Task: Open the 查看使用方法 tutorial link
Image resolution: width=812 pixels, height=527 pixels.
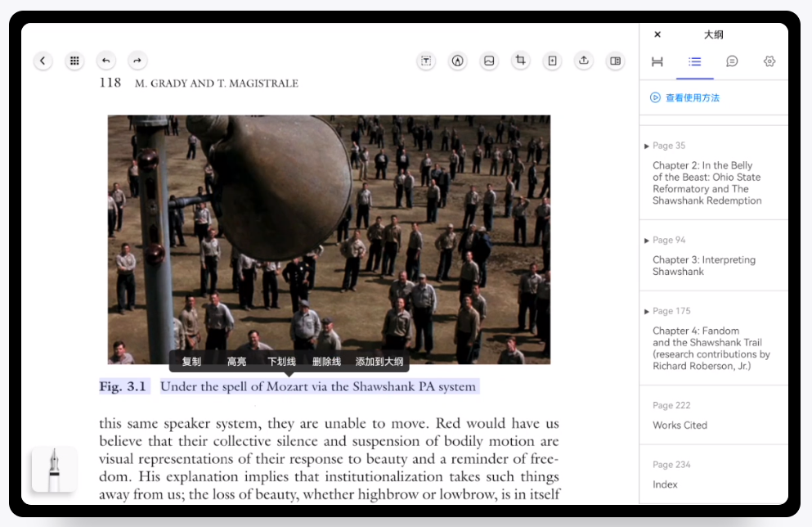Action: [693, 97]
